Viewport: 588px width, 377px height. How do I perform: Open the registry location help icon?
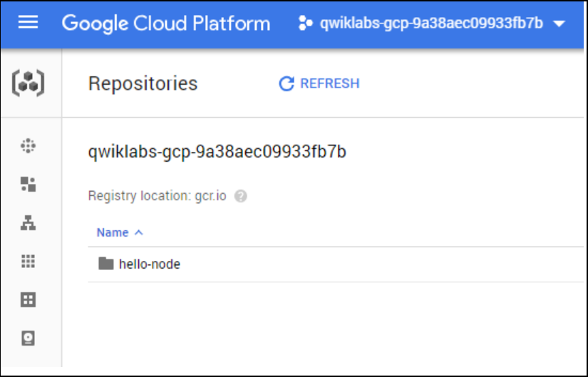pos(241,196)
